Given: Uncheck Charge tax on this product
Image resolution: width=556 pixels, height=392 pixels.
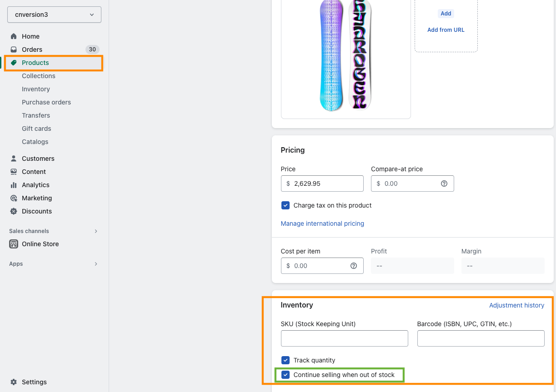Looking at the screenshot, I should tap(286, 205).
